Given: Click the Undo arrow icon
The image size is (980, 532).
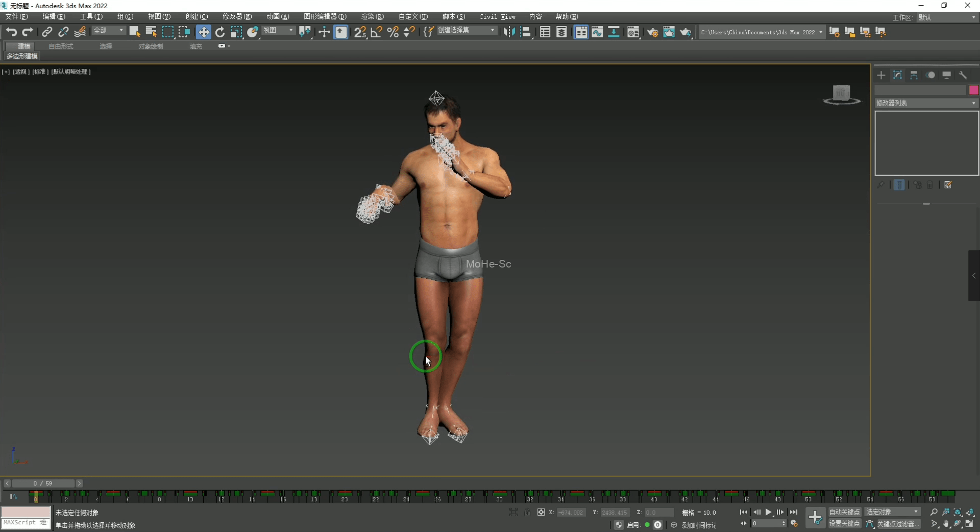Looking at the screenshot, I should (11, 32).
